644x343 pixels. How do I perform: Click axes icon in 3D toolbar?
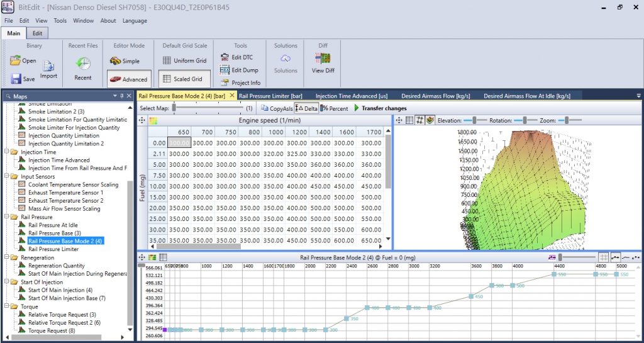[419, 120]
